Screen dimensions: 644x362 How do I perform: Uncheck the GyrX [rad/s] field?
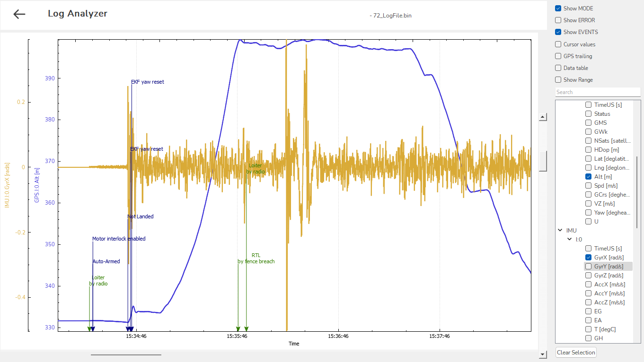tap(589, 258)
